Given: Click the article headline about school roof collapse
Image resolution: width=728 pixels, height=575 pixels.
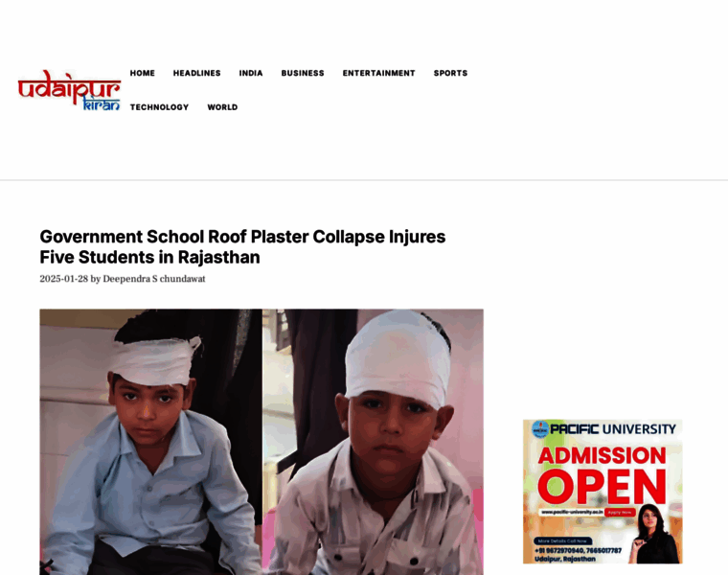Looking at the screenshot, I should 242,246.
